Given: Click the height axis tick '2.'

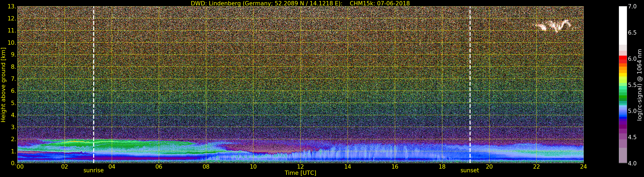Looking at the screenshot, I should tap(14, 139).
